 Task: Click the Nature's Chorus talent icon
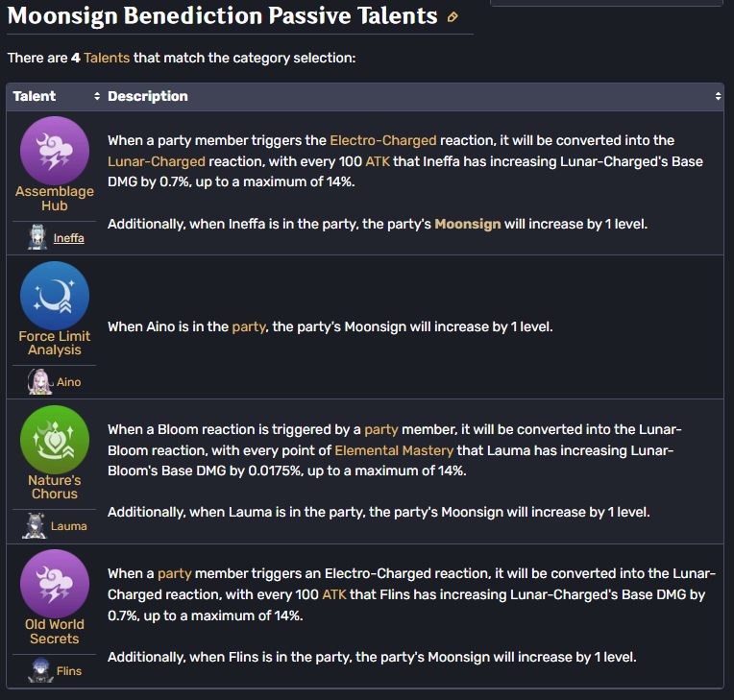point(55,440)
